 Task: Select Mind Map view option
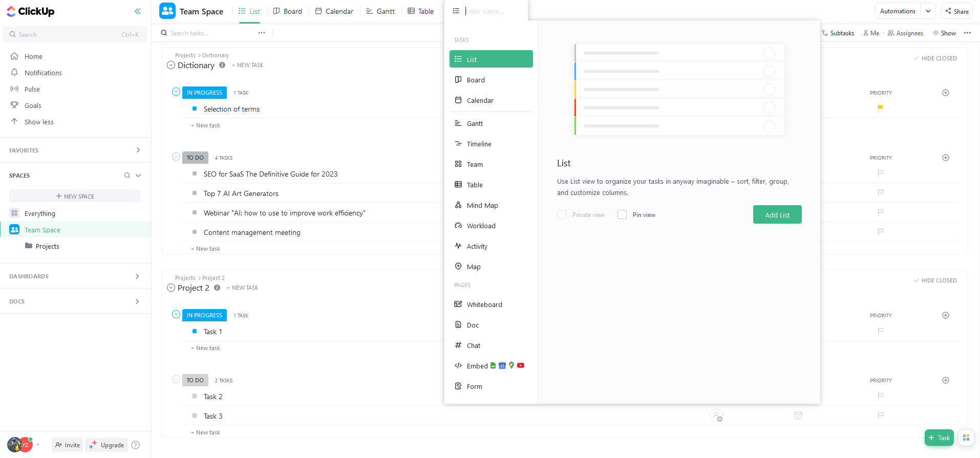coord(491,205)
